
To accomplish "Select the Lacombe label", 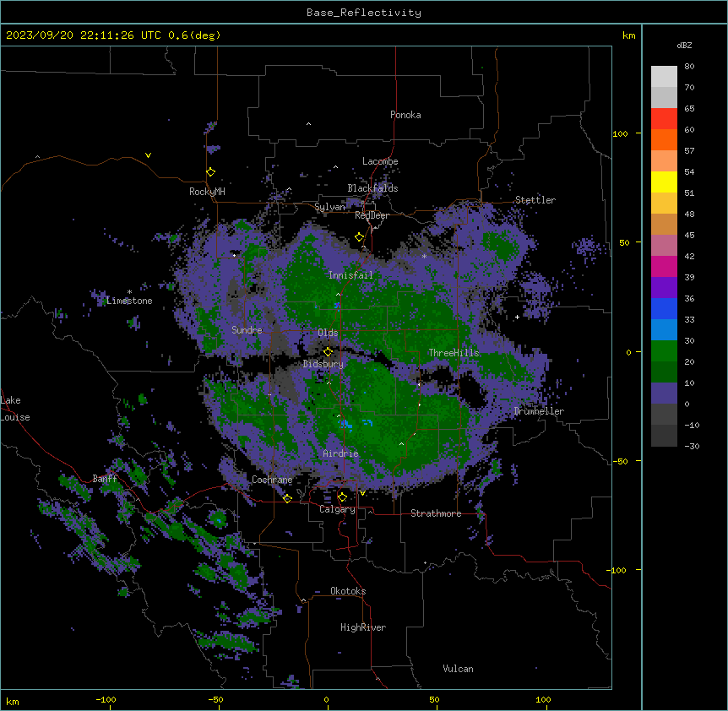I will point(380,161).
